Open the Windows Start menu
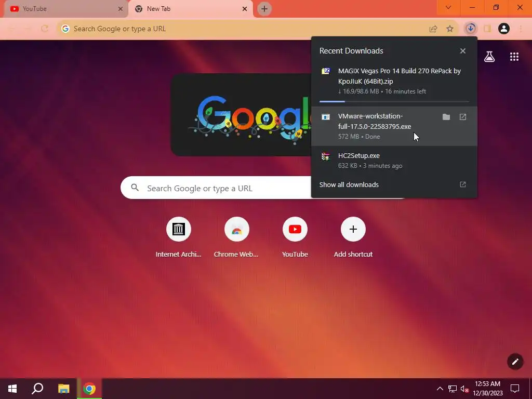Image resolution: width=532 pixels, height=399 pixels. pos(12,389)
